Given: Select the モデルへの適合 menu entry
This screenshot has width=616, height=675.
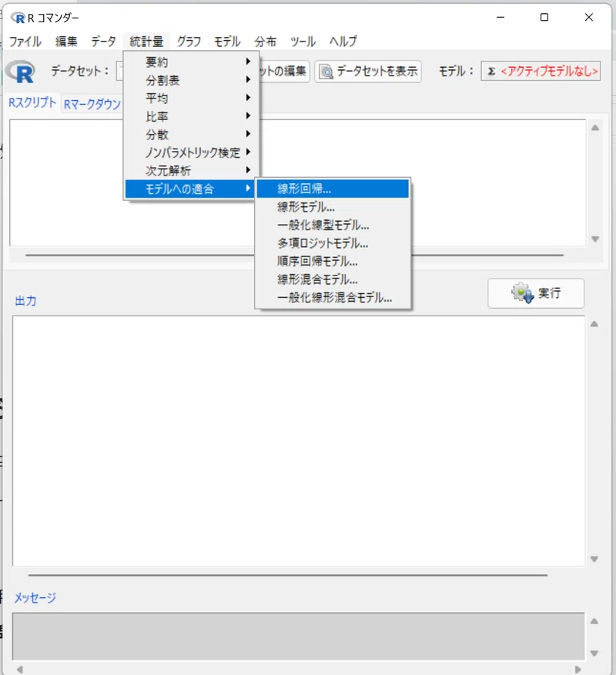Looking at the screenshot, I should pyautogui.click(x=189, y=189).
